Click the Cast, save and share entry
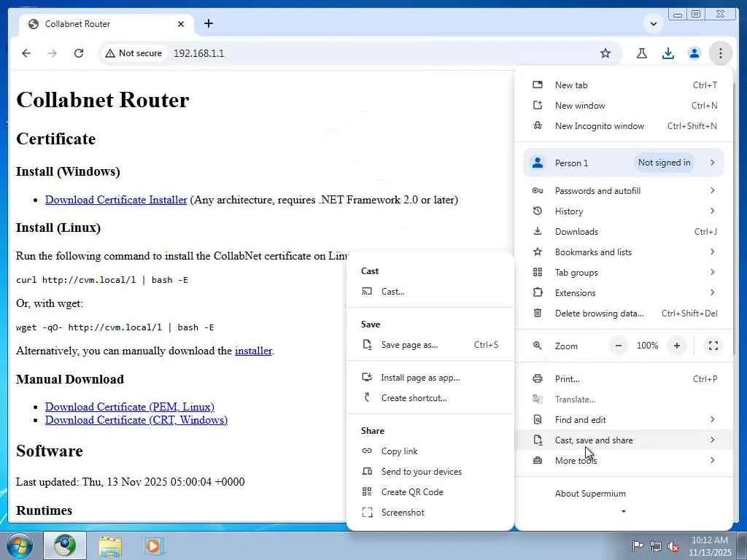This screenshot has height=560, width=747. click(624, 440)
